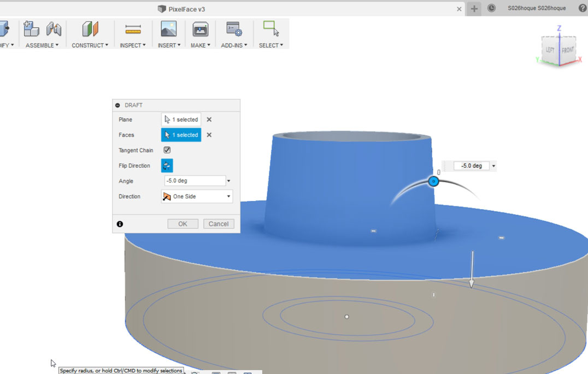Click the New Component assemble icon
Screen dimensions: 588x374
pyautogui.click(x=31, y=29)
